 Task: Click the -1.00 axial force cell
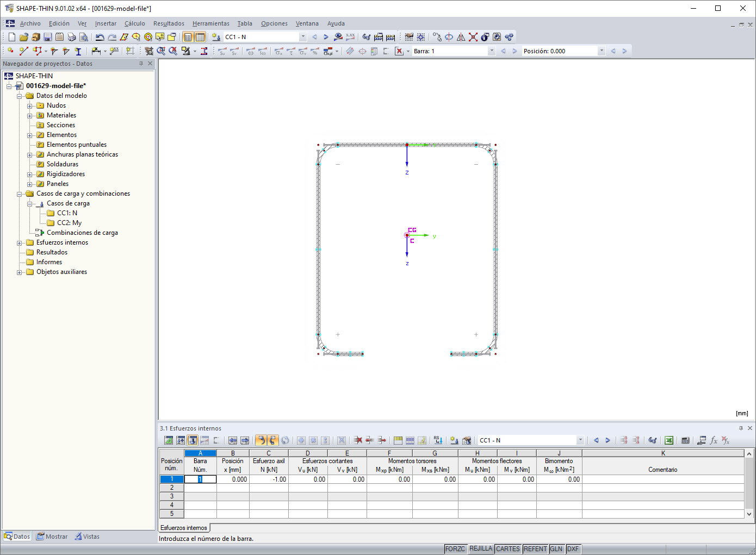269,479
